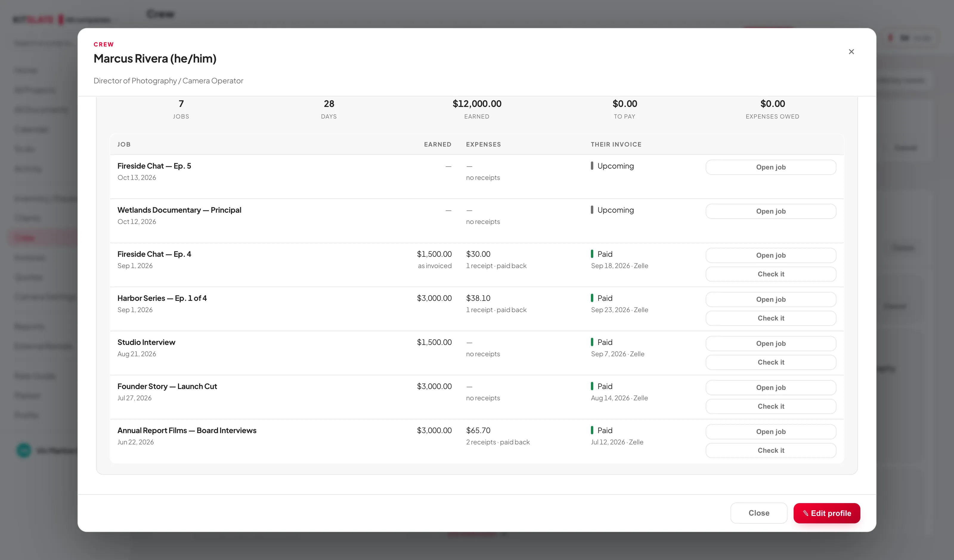The width and height of the screenshot is (954, 560).
Task: Open job for Studio Interview
Action: 771,343
